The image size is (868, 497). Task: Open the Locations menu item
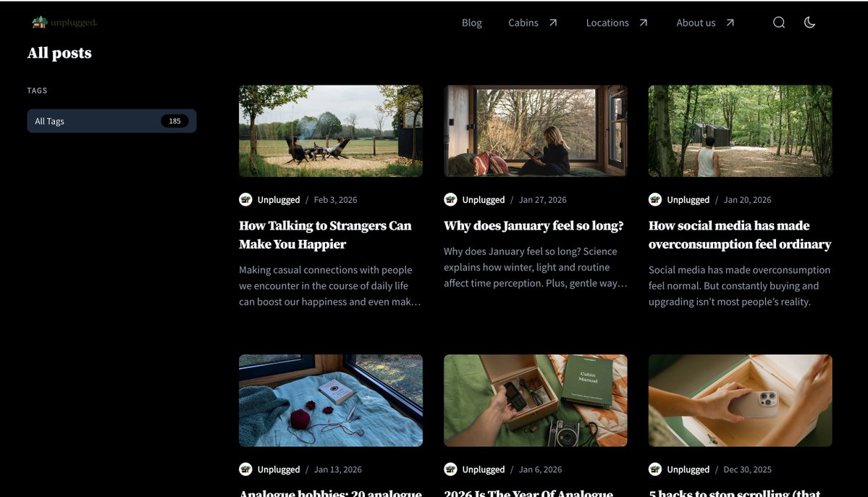[x=607, y=22]
